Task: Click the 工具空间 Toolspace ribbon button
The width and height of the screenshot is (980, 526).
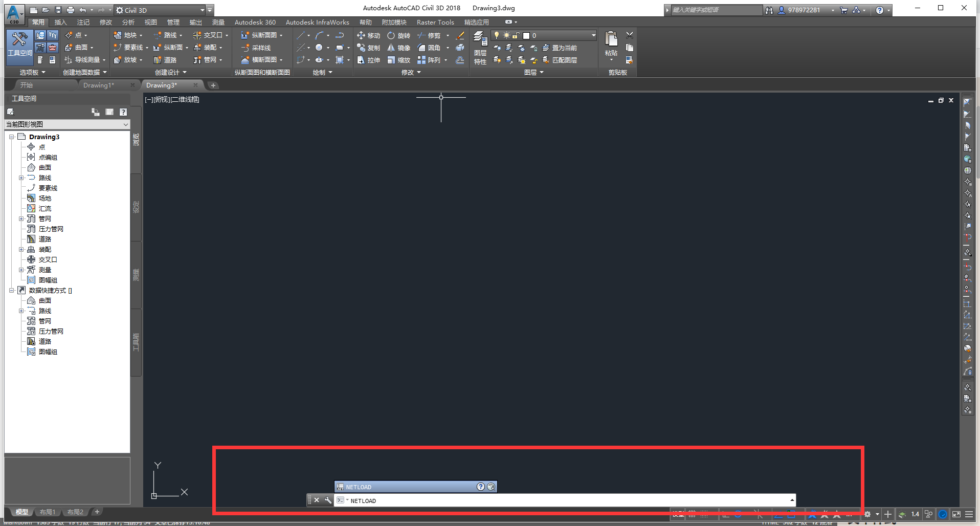Action: point(20,47)
